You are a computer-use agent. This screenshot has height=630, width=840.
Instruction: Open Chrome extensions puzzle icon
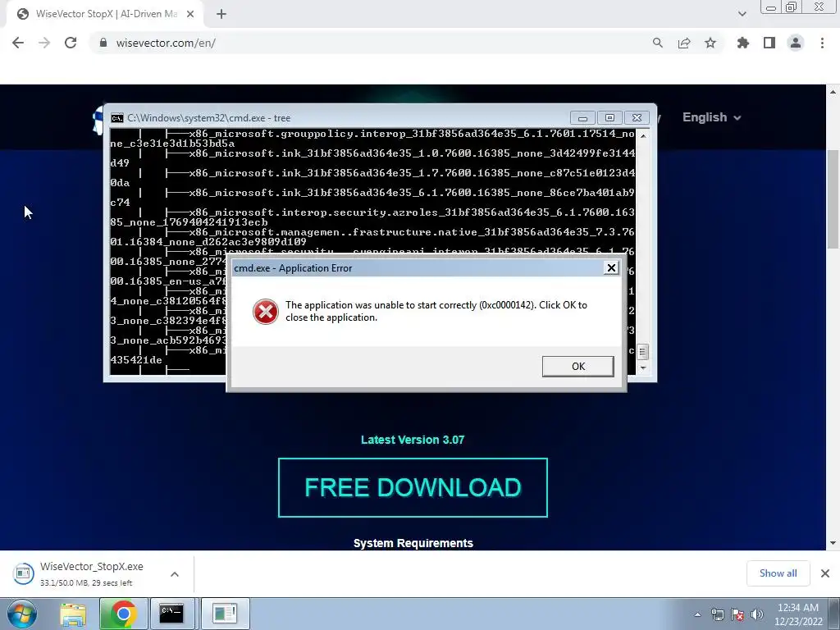point(743,43)
